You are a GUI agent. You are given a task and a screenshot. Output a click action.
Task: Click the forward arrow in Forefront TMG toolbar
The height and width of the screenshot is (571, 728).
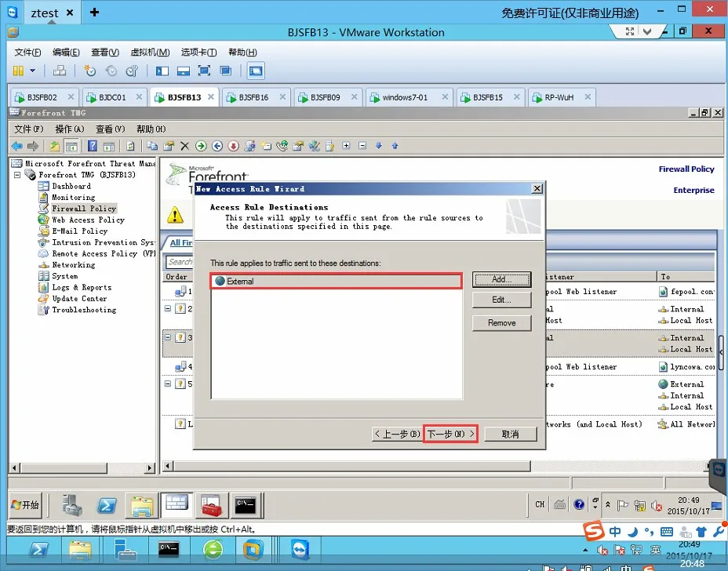pos(32,146)
